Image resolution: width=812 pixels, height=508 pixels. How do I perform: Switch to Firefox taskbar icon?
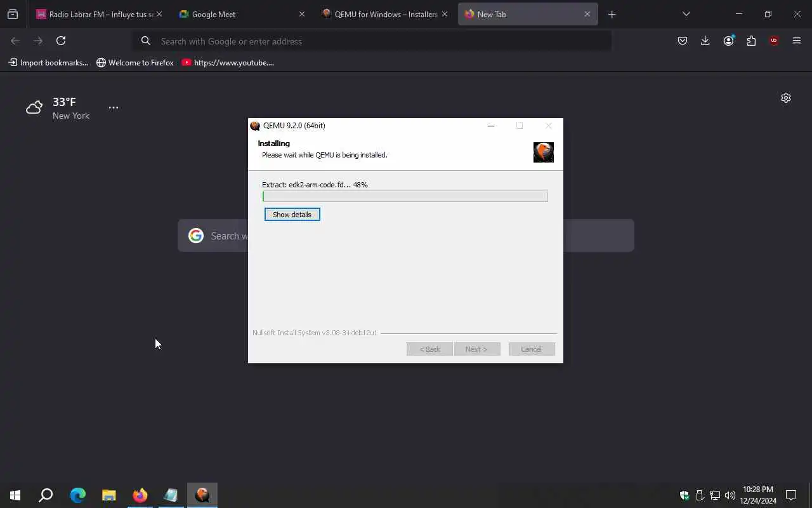click(x=140, y=495)
